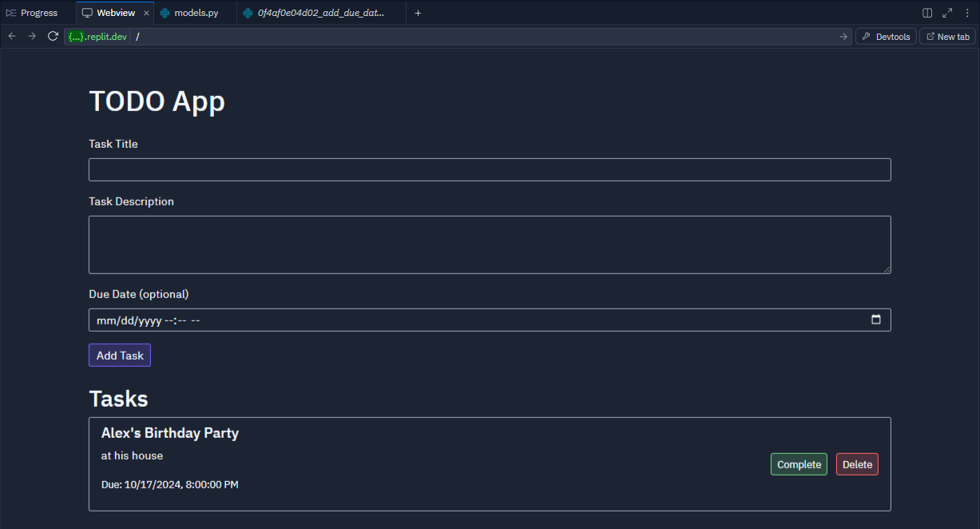Screen dimensions: 980x529
Task: Toggle split pane layout icon
Action: click(927, 13)
